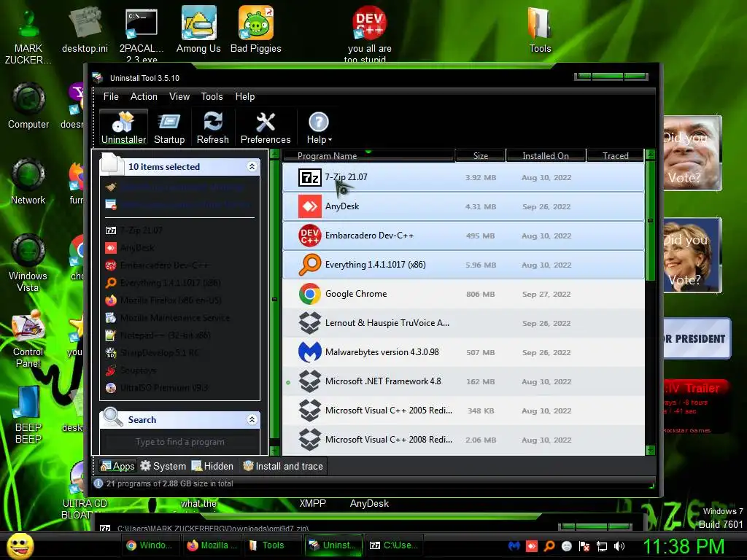This screenshot has height=560, width=747.
Task: Click the Google Chrome icon in program list
Action: pyautogui.click(x=309, y=295)
